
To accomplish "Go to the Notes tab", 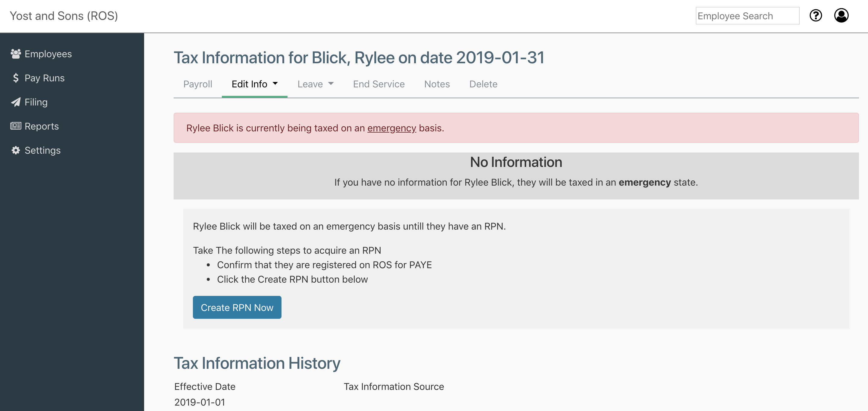I will click(437, 84).
